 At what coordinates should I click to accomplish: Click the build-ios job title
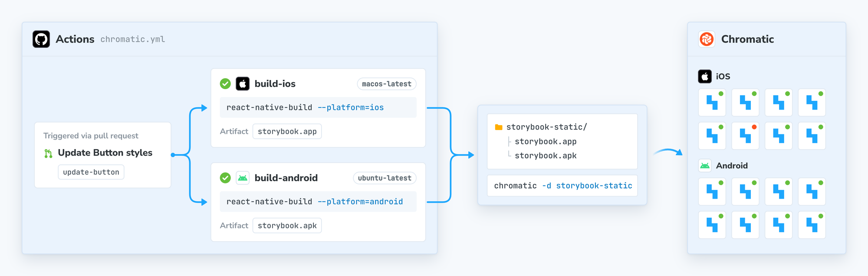(x=275, y=83)
